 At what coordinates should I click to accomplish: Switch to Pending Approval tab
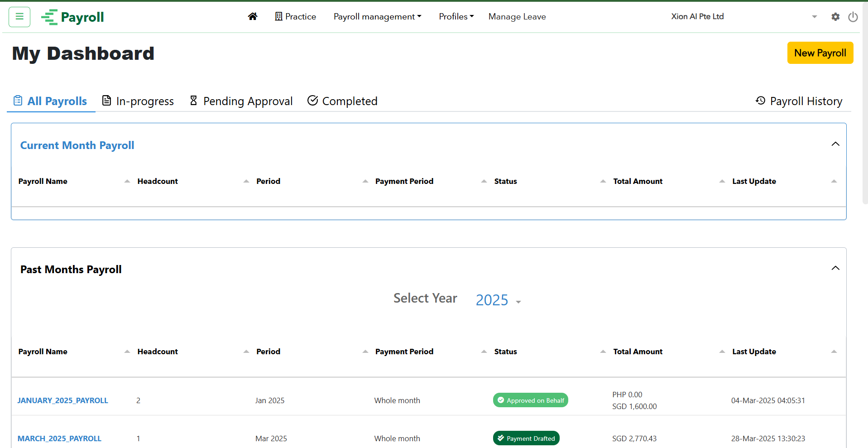pos(241,101)
